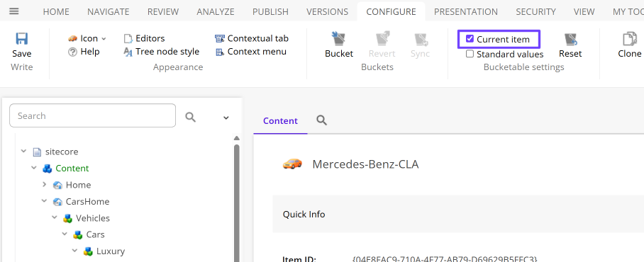Click the Home node icon
Image resolution: width=644 pixels, height=262 pixels.
(57, 186)
